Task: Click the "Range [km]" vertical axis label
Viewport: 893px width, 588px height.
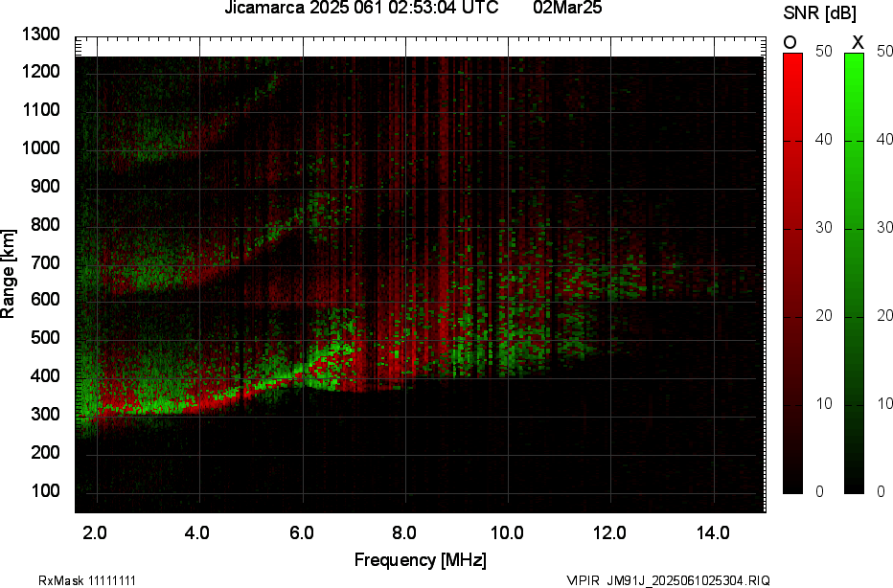Action: (8, 274)
